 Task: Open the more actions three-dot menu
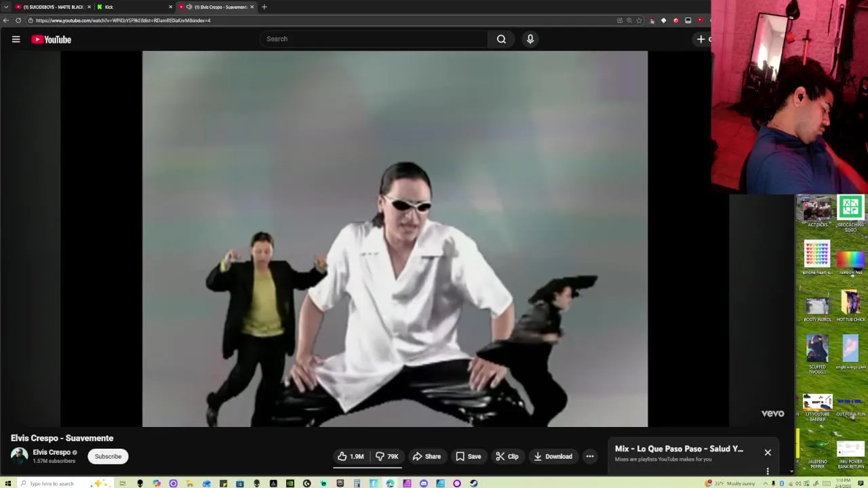pos(590,456)
